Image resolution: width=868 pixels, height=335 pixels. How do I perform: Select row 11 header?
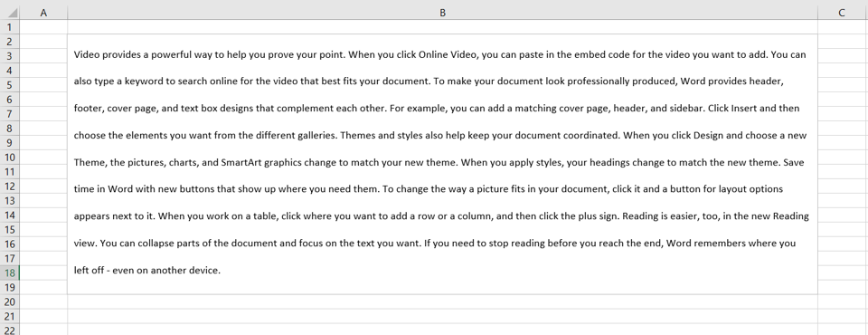(9, 171)
